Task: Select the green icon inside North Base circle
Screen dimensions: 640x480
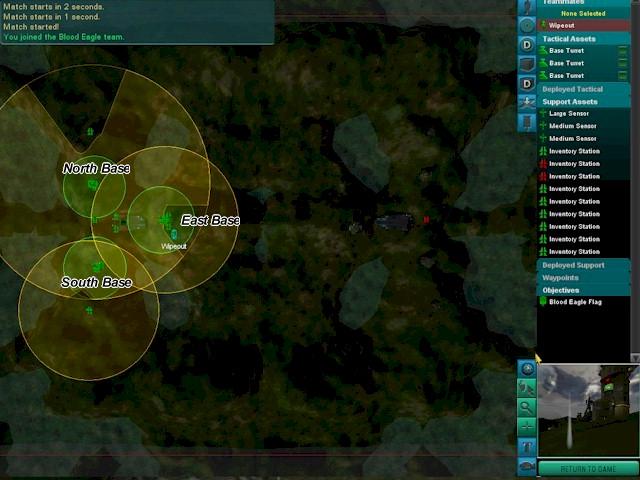Action: point(93,185)
